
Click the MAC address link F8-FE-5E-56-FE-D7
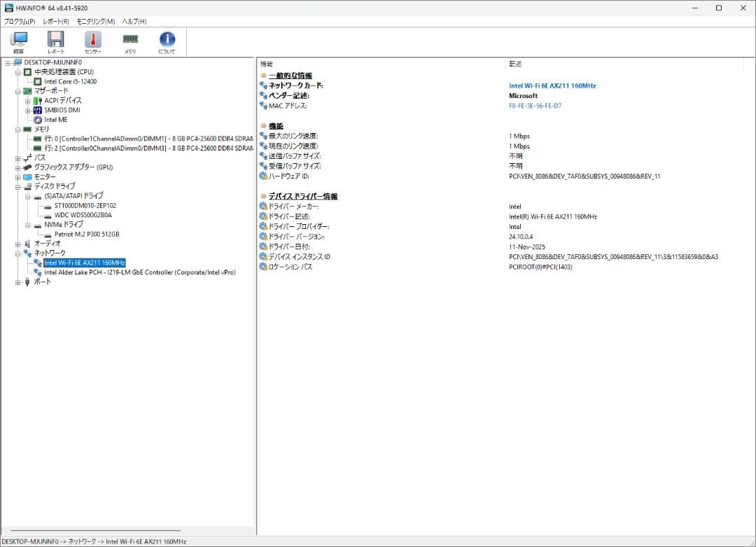(536, 106)
